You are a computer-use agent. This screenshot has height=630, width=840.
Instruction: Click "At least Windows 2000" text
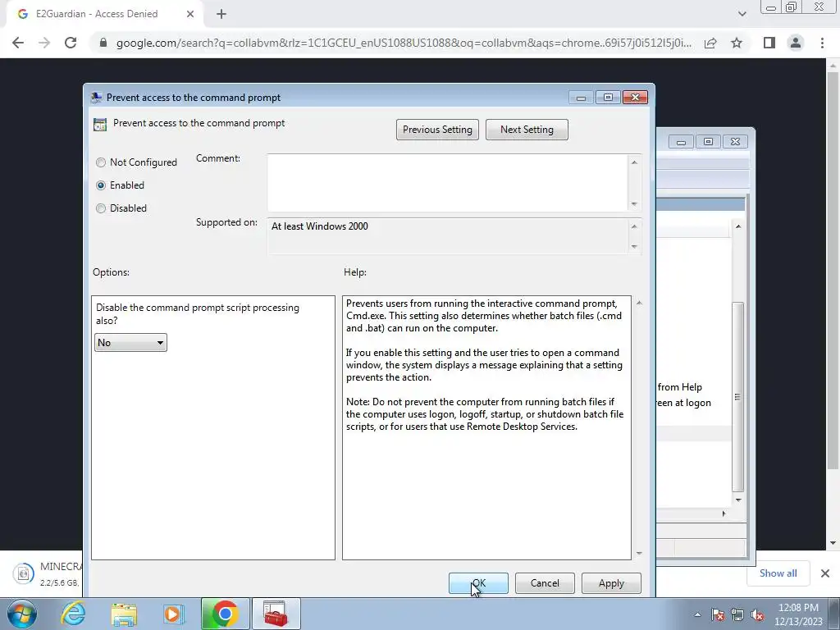[320, 226]
